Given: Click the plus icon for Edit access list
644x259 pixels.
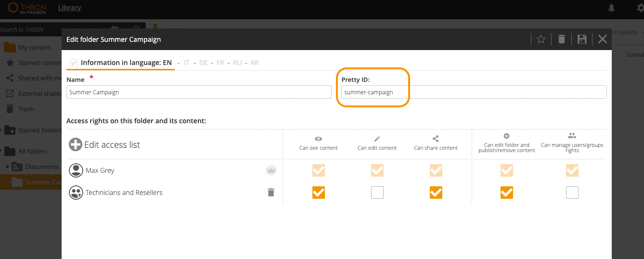Looking at the screenshot, I should (x=76, y=144).
